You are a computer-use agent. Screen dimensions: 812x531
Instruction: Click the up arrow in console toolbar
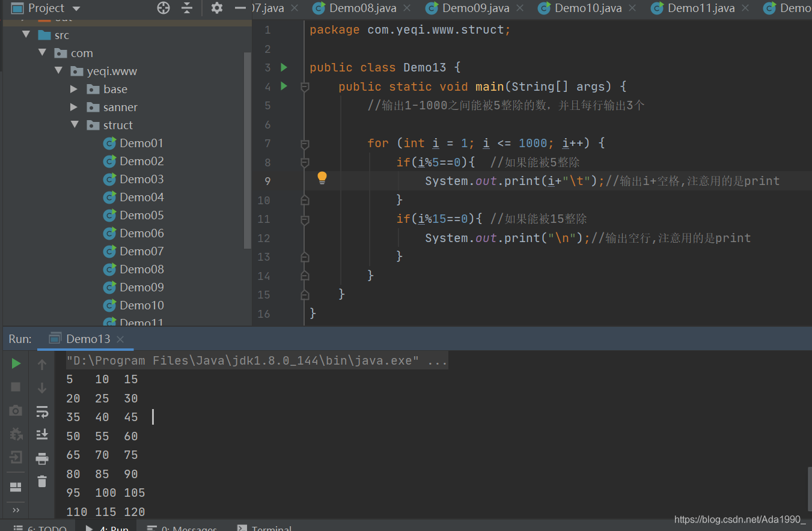click(x=42, y=364)
